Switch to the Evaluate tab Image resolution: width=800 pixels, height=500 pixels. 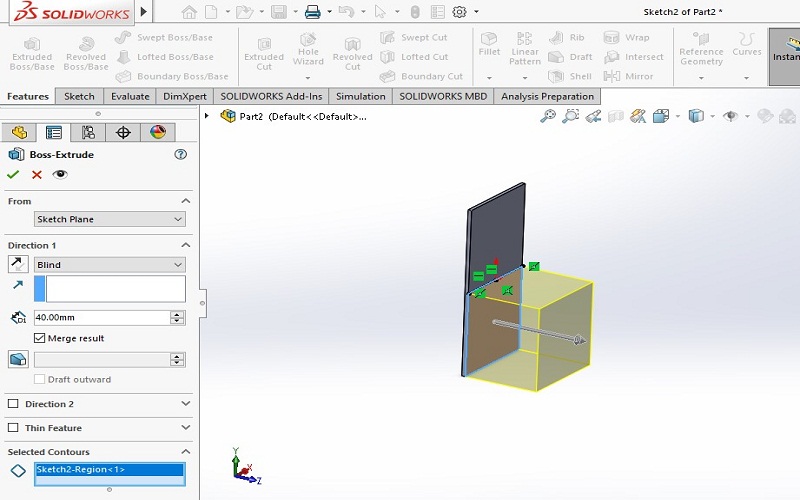tap(130, 96)
